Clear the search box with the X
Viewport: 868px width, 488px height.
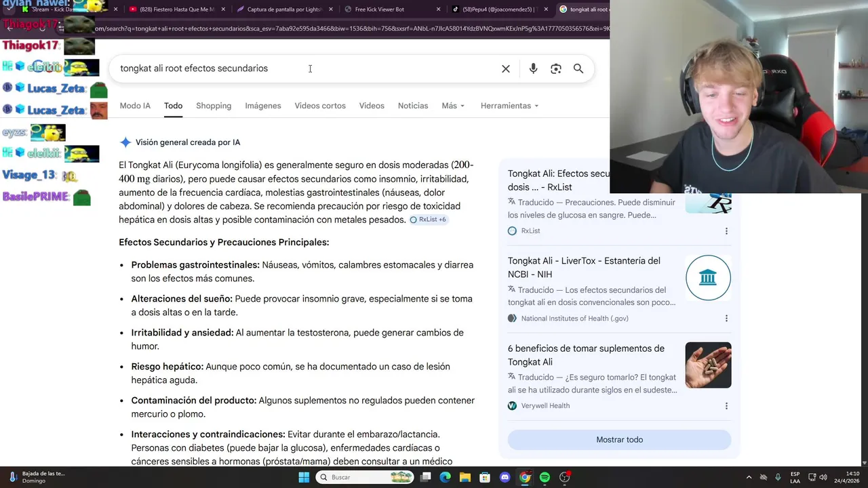[506, 68]
